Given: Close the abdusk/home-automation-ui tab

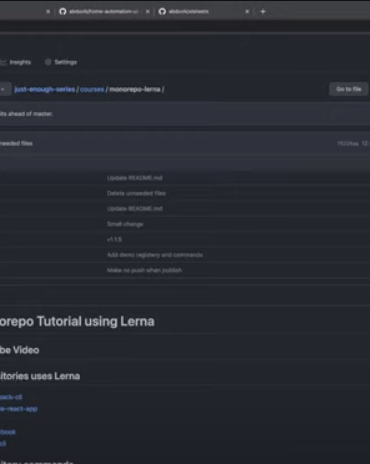Looking at the screenshot, I should pos(148,12).
